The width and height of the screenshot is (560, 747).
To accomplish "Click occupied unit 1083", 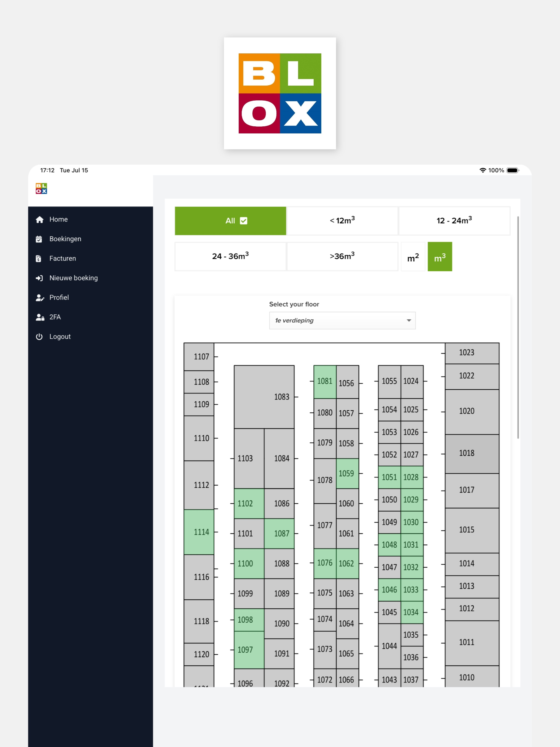I will coord(264,397).
